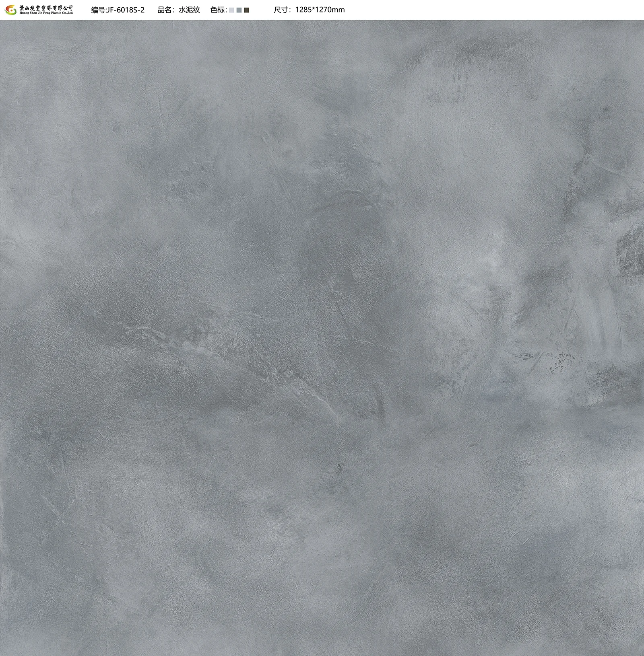Screen dimensions: 644x656
Task: Click the center of the cement texture image
Action: click(322, 338)
